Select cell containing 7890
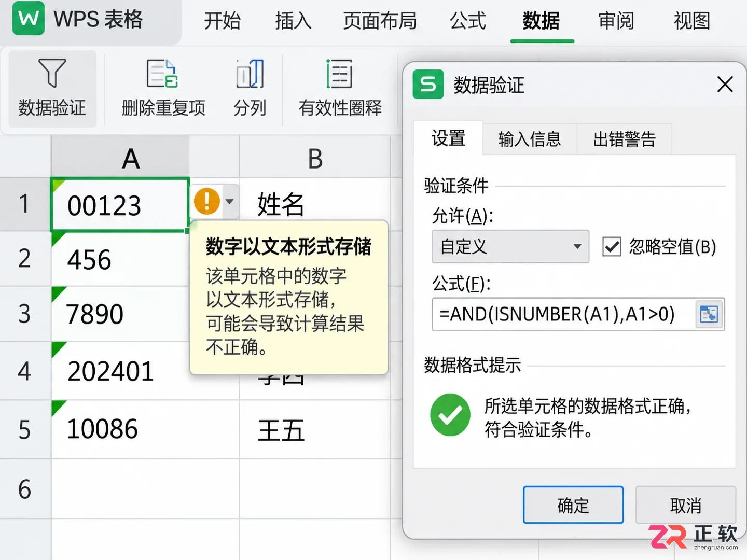 tap(120, 314)
